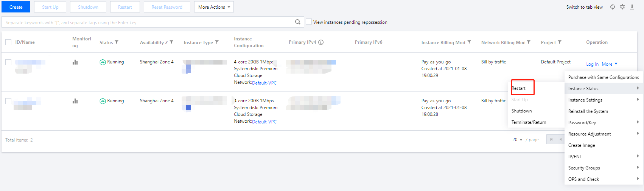Screen dimensions: 644x191
Task: Click the blue Create button
Action: pyautogui.click(x=16, y=7)
